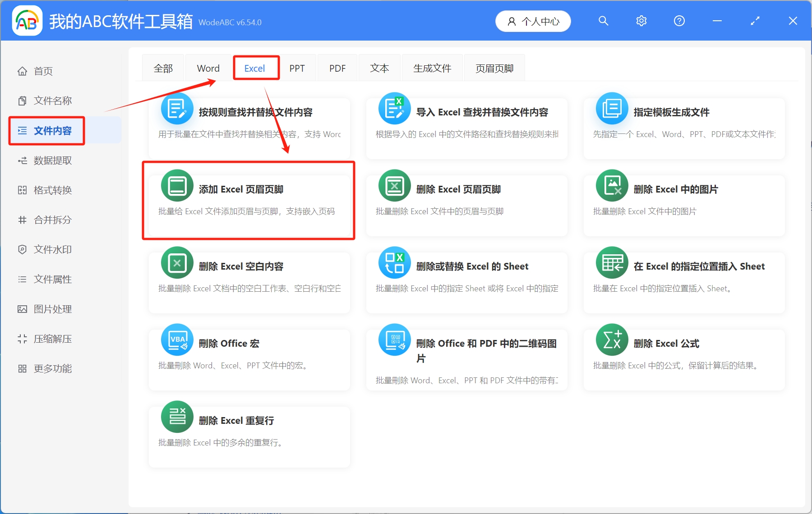Screen dimensions: 812x514
Task: Switch to the Word tab
Action: point(208,69)
